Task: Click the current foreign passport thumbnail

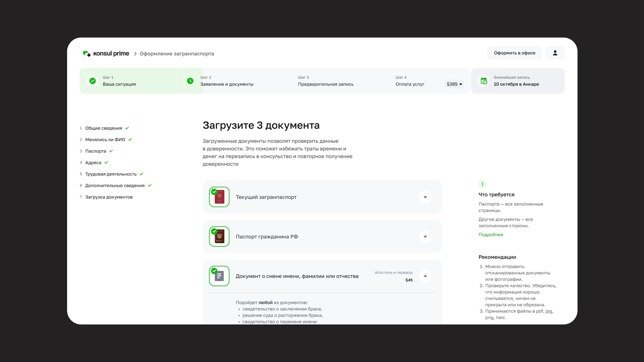Action: click(219, 197)
